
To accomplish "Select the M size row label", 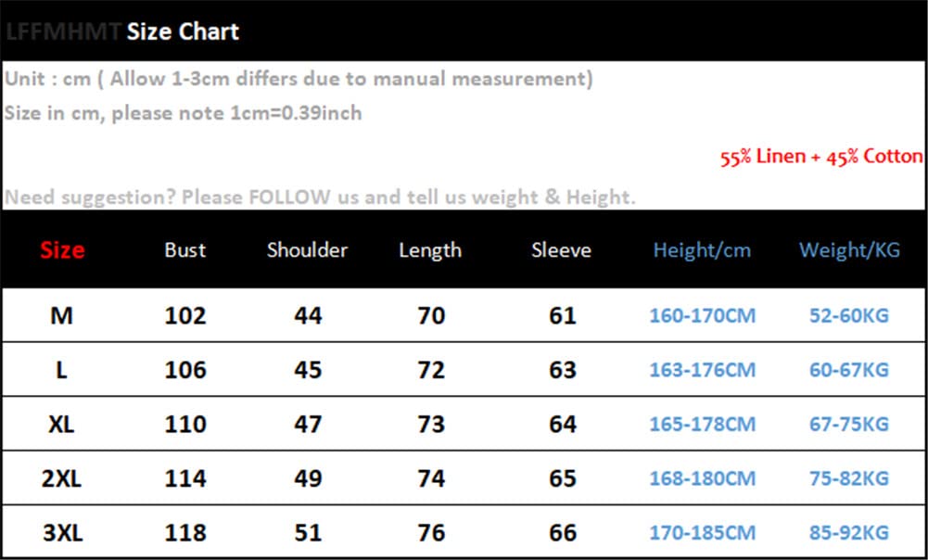I will (x=61, y=315).
